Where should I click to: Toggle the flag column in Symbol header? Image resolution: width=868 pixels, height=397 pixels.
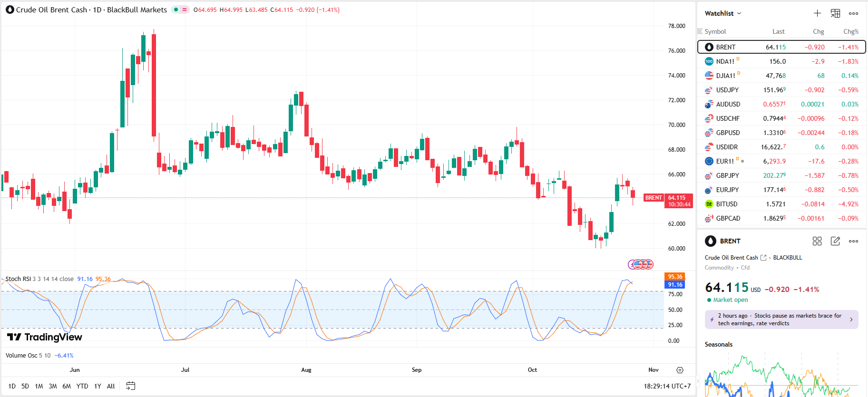(x=700, y=31)
